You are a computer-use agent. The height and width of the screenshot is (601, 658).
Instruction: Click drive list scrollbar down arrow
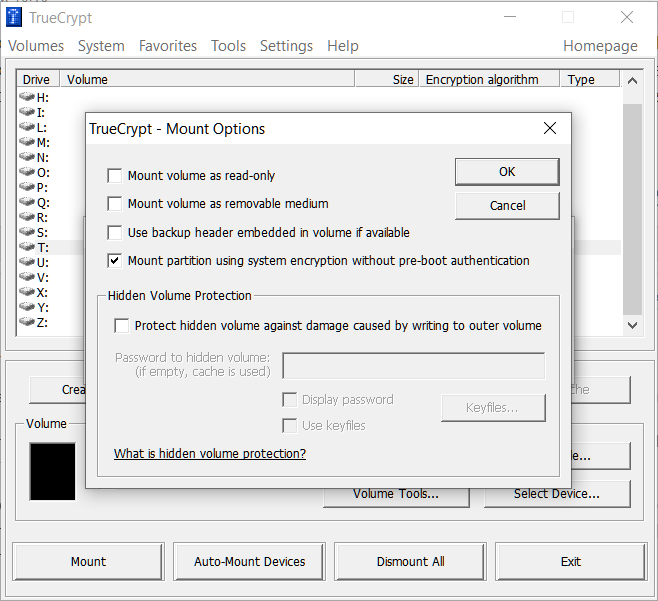tap(632, 325)
